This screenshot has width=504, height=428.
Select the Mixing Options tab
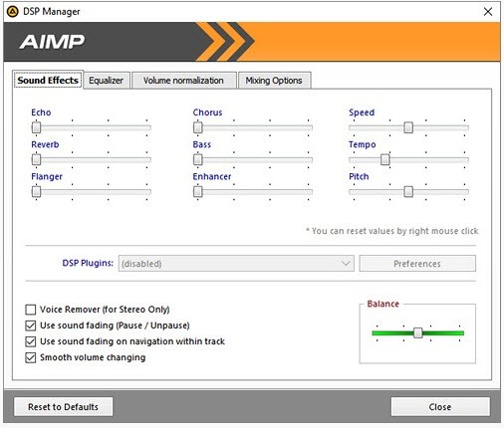(274, 81)
